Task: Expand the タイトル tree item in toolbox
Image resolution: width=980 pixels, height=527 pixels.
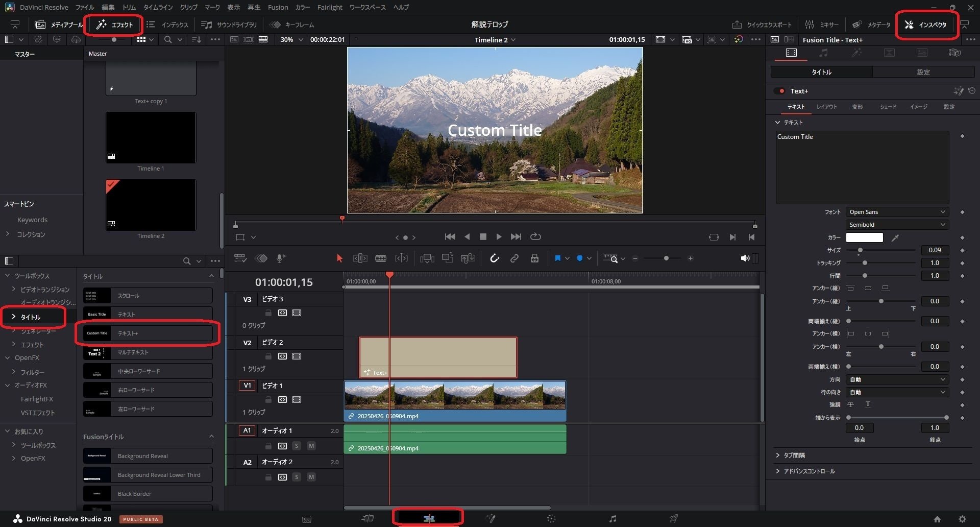Action: coord(13,317)
